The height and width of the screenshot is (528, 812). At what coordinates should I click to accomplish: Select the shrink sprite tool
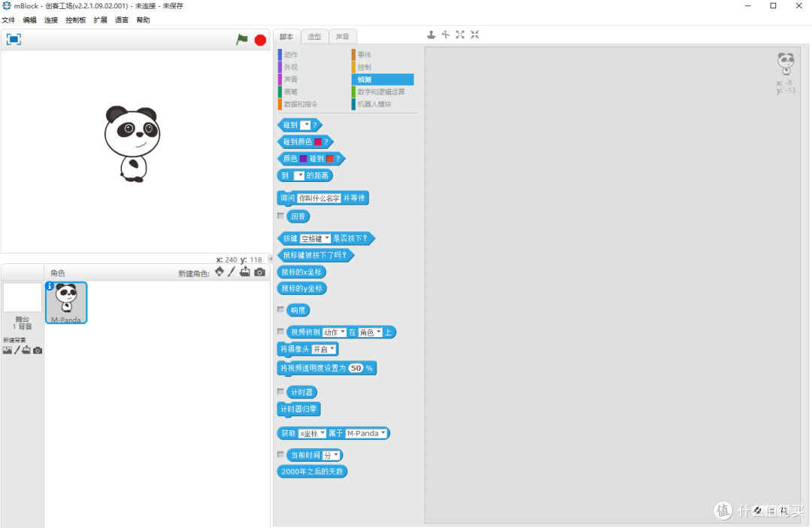[474, 35]
